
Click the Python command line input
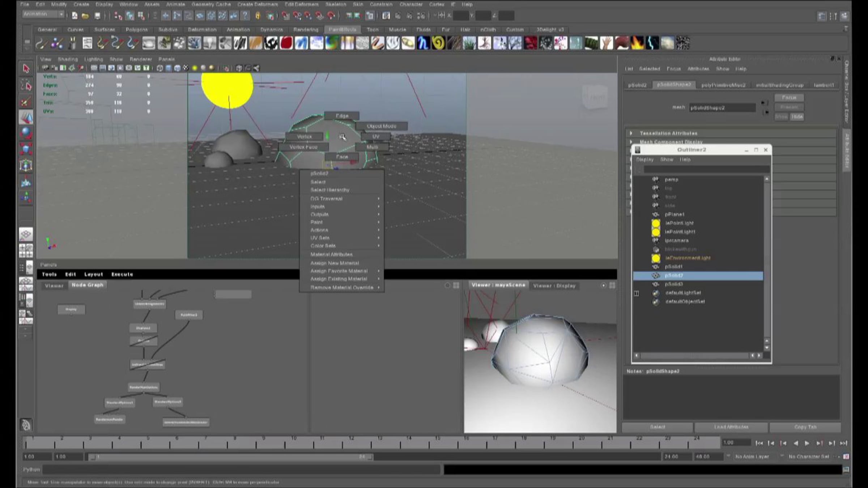point(242,470)
